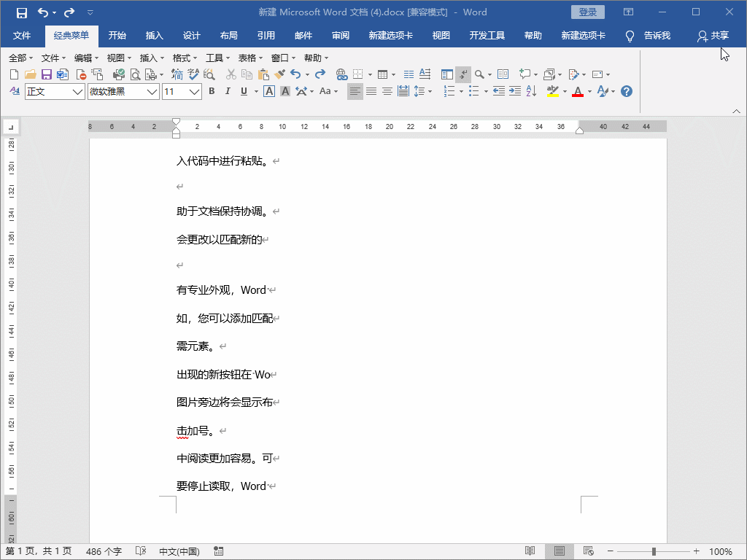
Task: Open the 开发工具 ribbon tab
Action: [x=487, y=35]
